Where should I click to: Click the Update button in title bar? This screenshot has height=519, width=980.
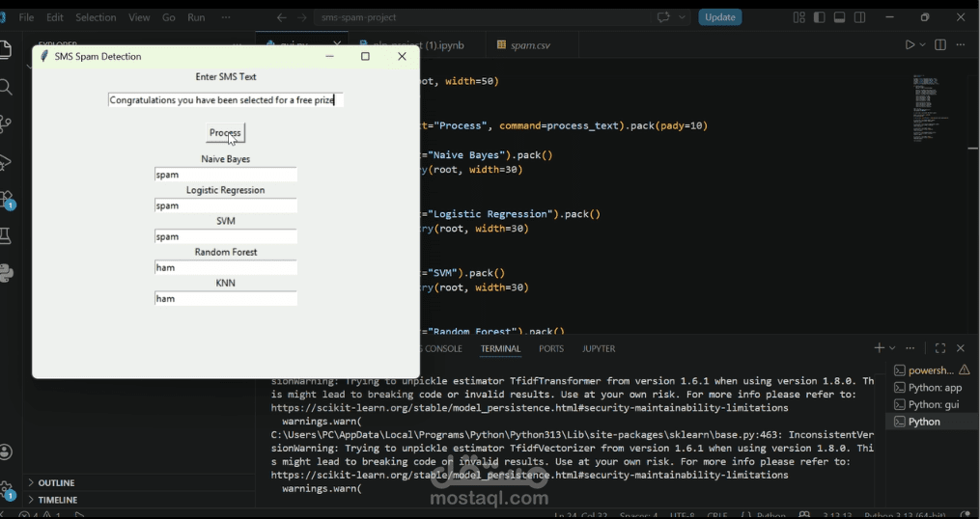[720, 17]
